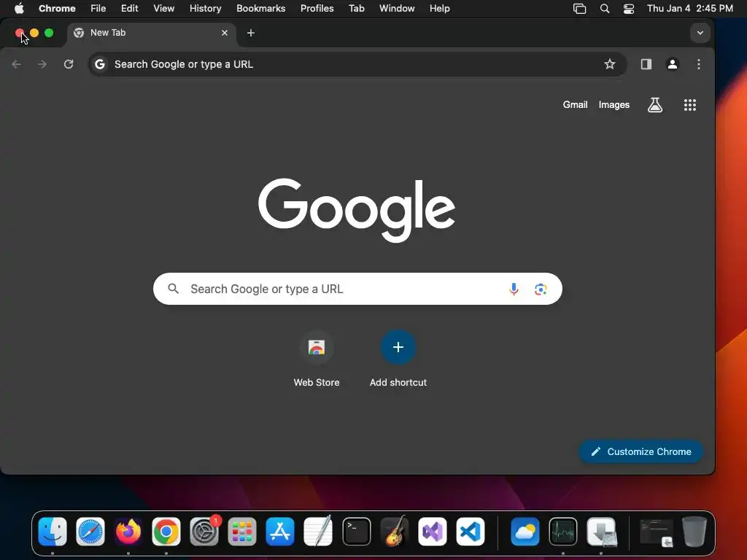
Task: Start voice search with the microphone
Action: [514, 289]
